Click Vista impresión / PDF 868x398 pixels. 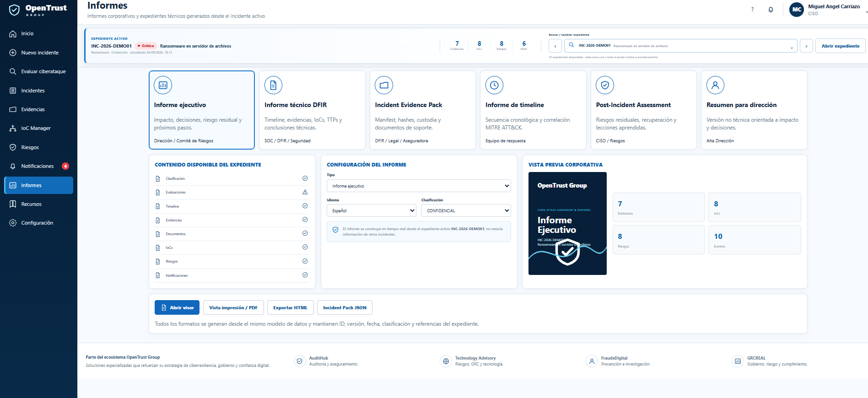tap(233, 307)
